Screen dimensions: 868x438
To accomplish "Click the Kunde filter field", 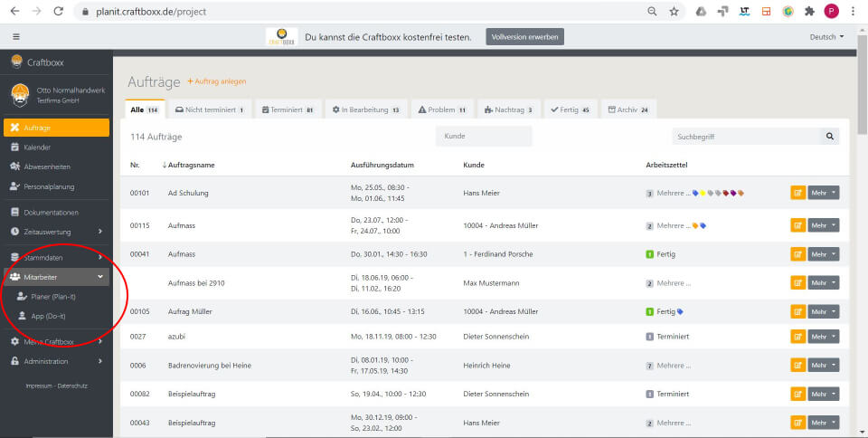I will tap(484, 136).
